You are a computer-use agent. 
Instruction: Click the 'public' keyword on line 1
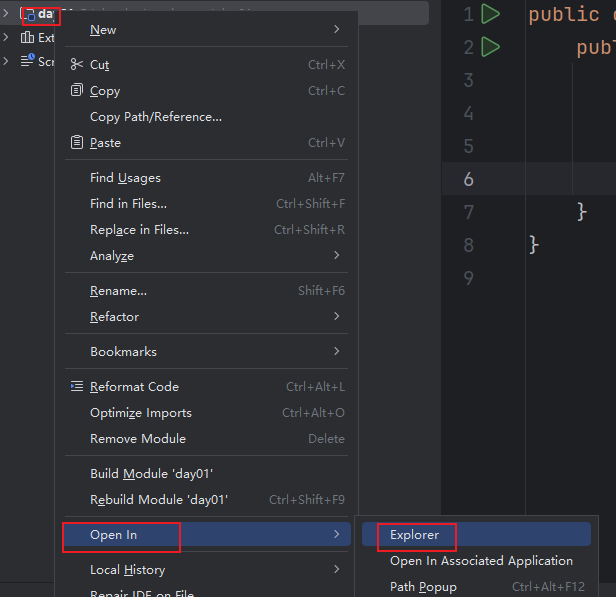563,15
